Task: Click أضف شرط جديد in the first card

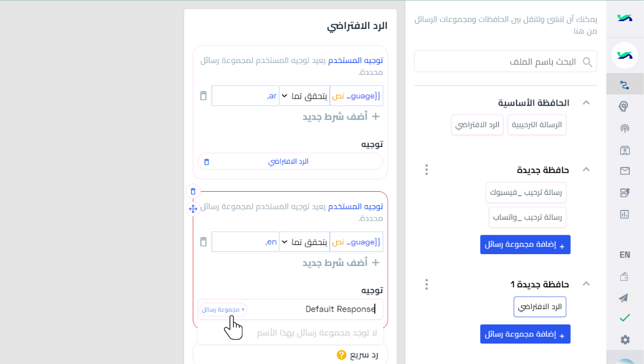Action: click(341, 117)
